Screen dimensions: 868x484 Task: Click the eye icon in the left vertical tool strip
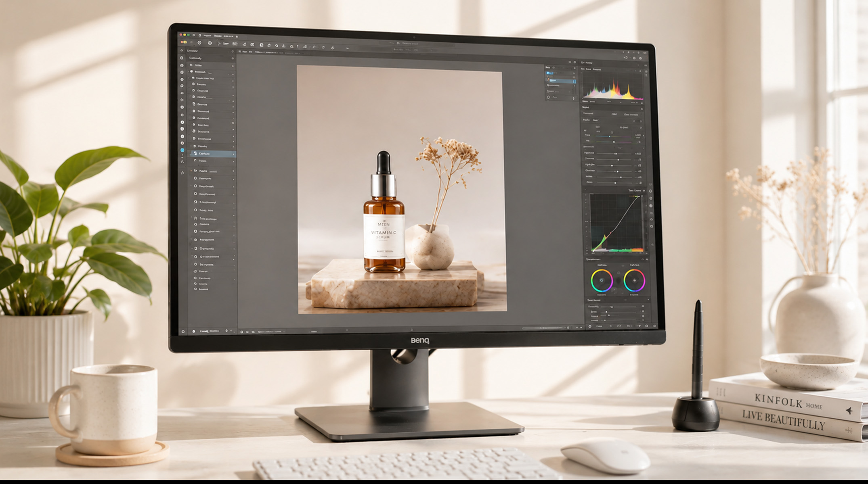(182, 93)
